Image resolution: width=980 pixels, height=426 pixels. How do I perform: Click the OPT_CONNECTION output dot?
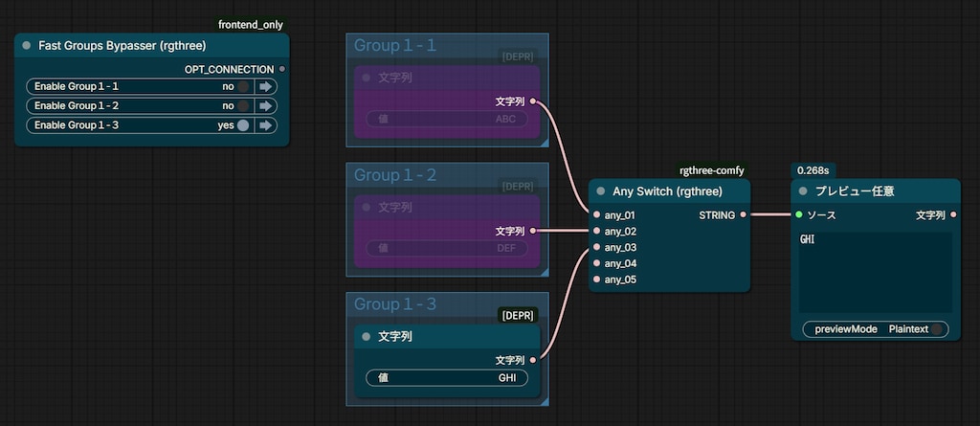pyautogui.click(x=282, y=69)
